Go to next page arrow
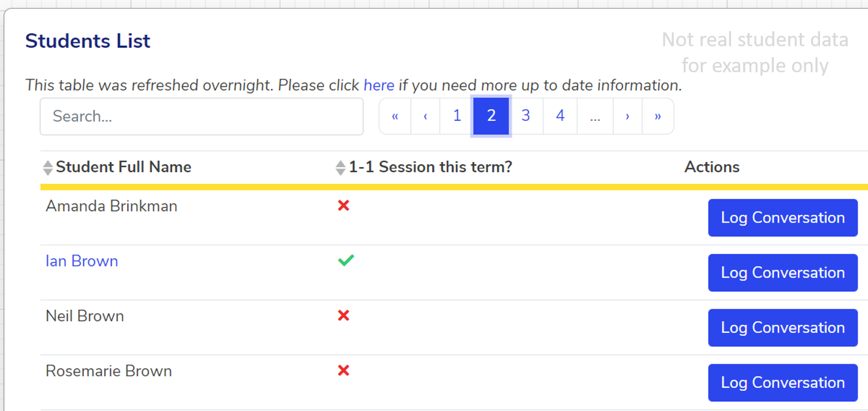This screenshot has height=411, width=868. (628, 116)
